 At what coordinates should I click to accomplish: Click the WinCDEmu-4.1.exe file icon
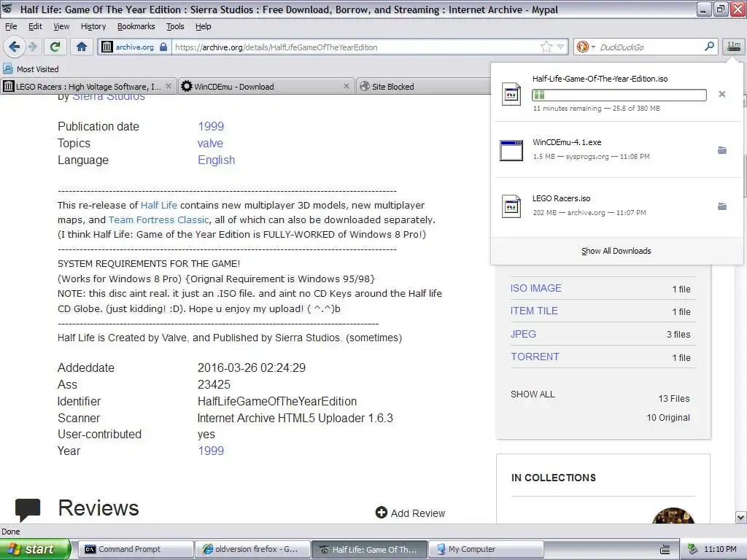click(x=511, y=150)
